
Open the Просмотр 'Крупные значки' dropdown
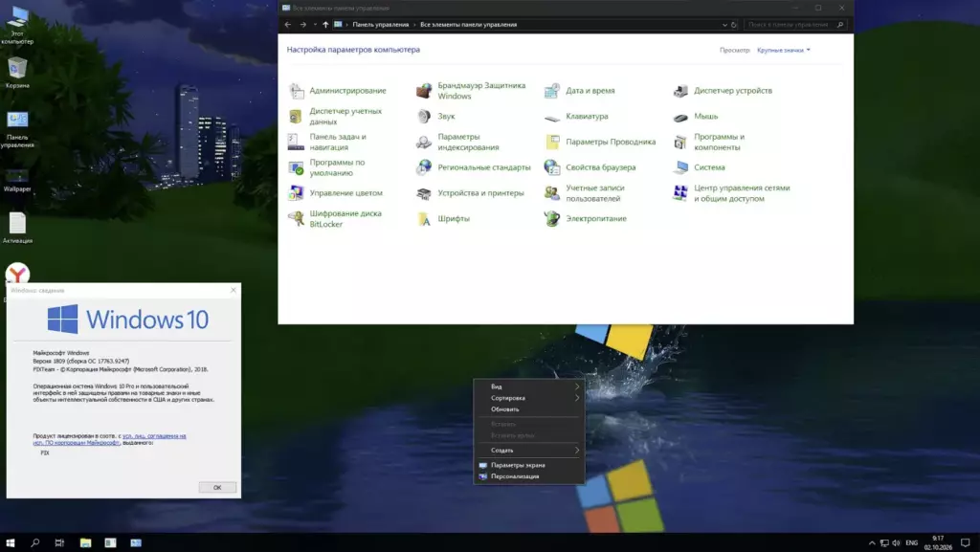[784, 50]
